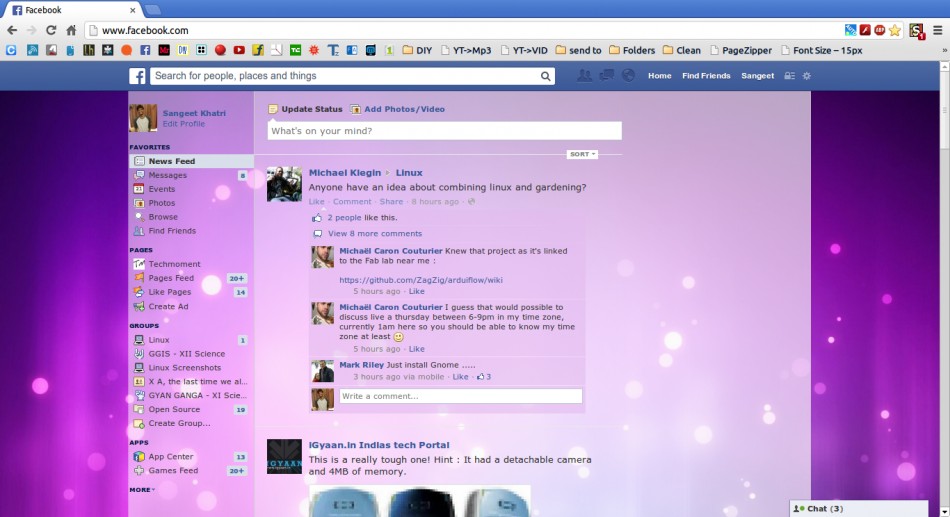Click the extension icon with red badge 1
Viewport: 950px width, 517px height.
[x=916, y=31]
